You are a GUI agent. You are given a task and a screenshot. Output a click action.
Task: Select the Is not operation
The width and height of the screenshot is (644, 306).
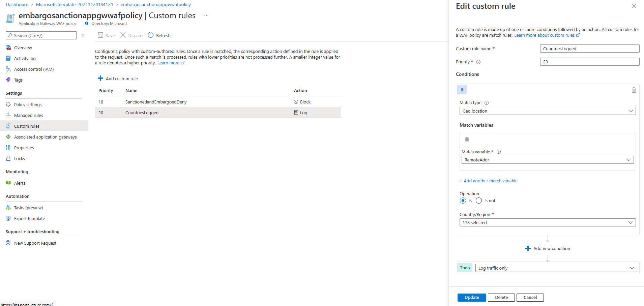(x=478, y=201)
